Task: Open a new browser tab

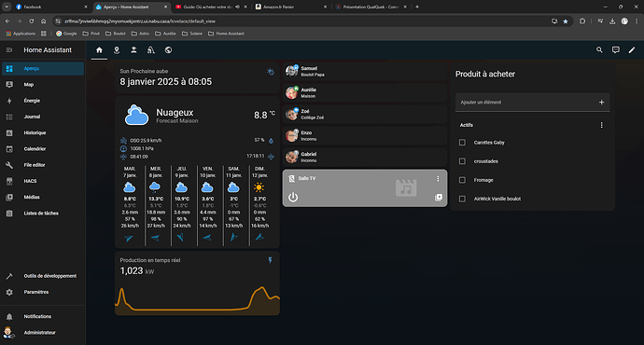Action: (417, 7)
